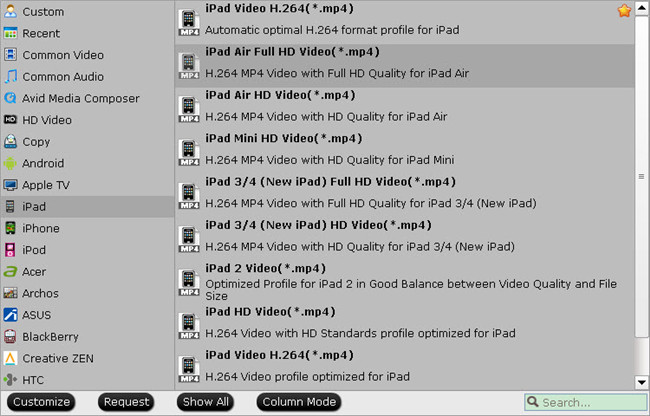Select "iPad Mini HD Video(*.mp4)" title

click(284, 138)
